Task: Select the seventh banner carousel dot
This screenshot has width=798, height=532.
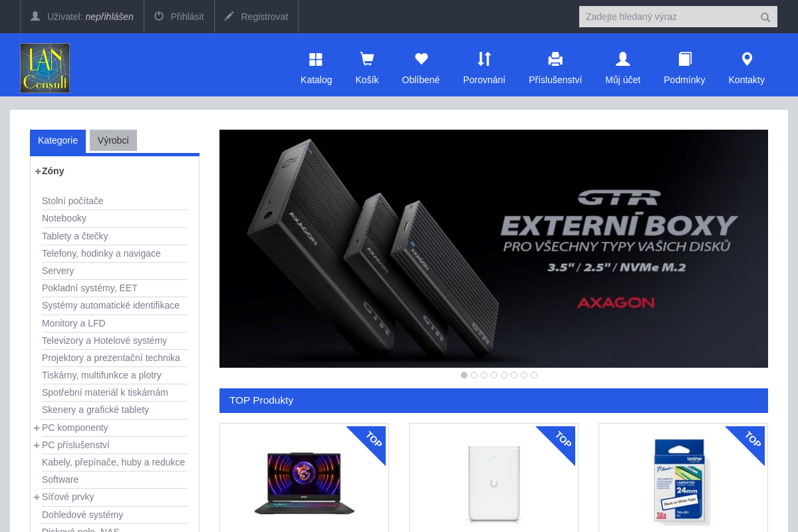Action: (x=524, y=375)
